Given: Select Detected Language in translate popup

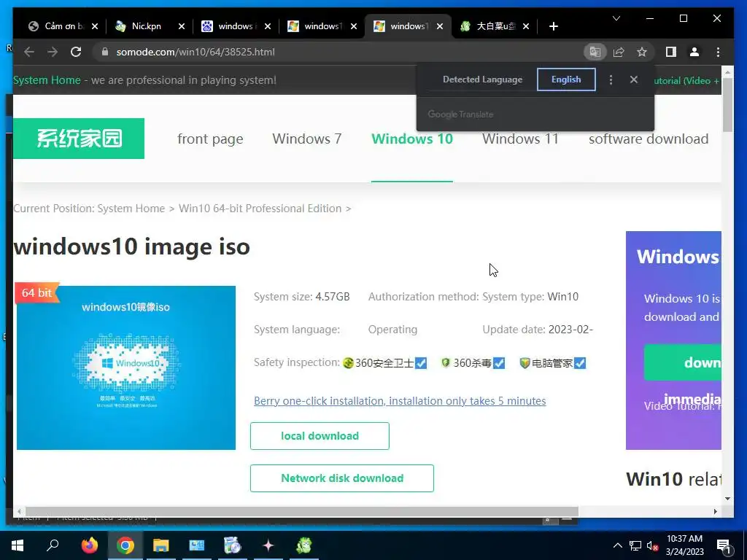Looking at the screenshot, I should [x=483, y=79].
